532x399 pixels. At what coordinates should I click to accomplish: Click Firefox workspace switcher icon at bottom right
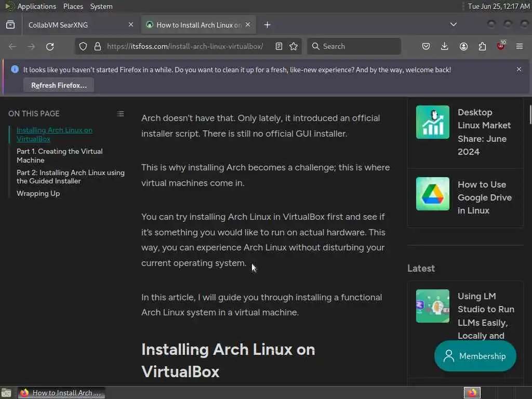(472, 393)
